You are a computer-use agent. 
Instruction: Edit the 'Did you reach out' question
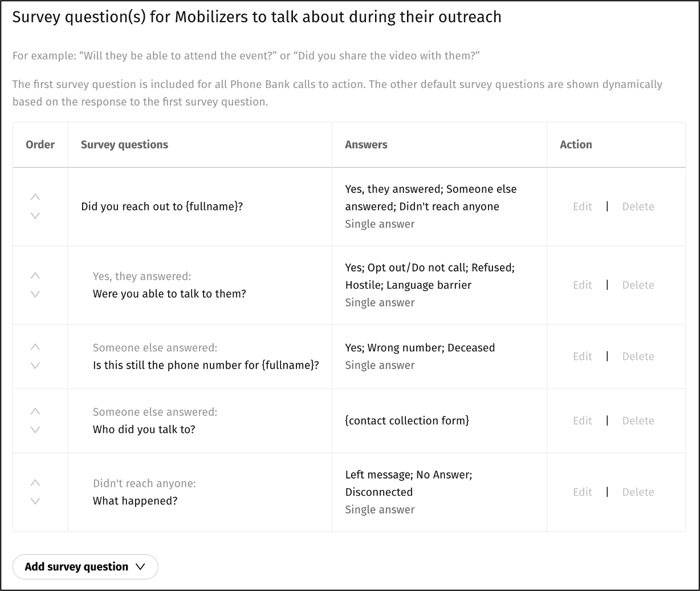pos(583,207)
